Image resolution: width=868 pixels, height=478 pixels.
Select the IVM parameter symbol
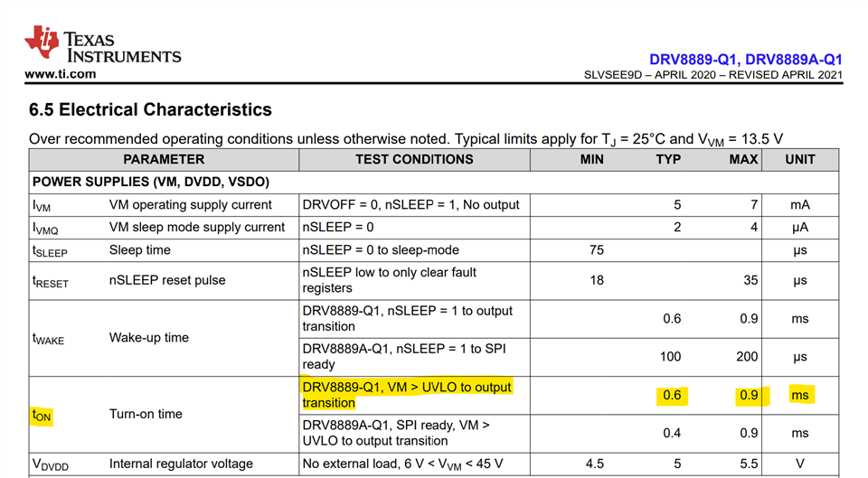pos(42,206)
